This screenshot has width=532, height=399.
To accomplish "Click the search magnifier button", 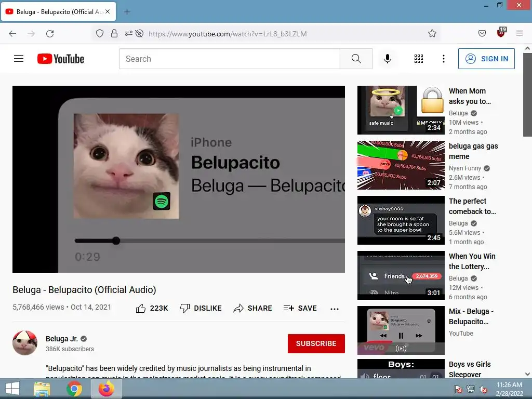I will pyautogui.click(x=356, y=59).
